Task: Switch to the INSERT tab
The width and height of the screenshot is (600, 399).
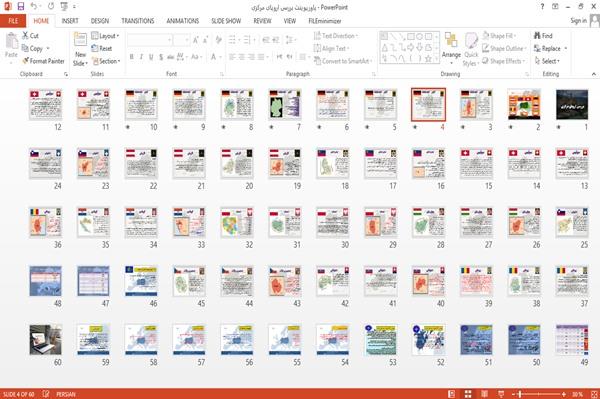Action: coord(70,21)
